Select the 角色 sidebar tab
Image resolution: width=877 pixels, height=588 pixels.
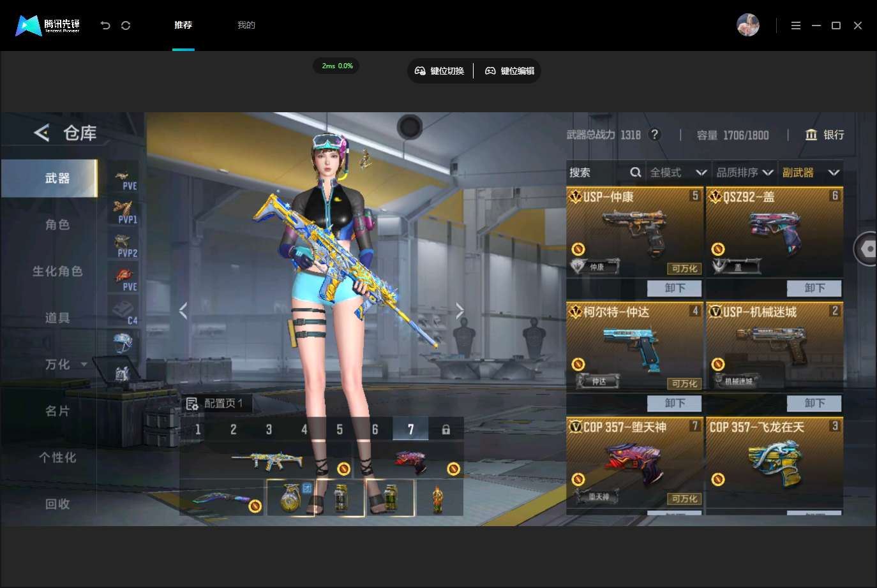click(57, 224)
